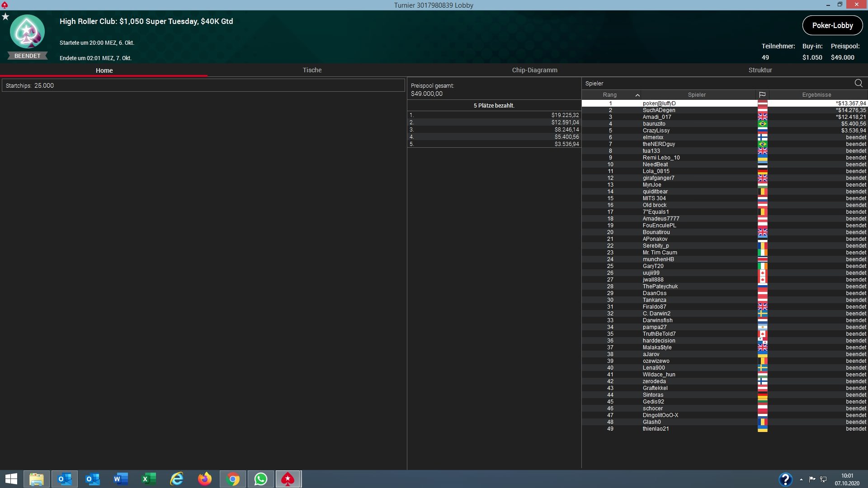
Task: Open the Chip-Diagramm tab
Action: 534,70
